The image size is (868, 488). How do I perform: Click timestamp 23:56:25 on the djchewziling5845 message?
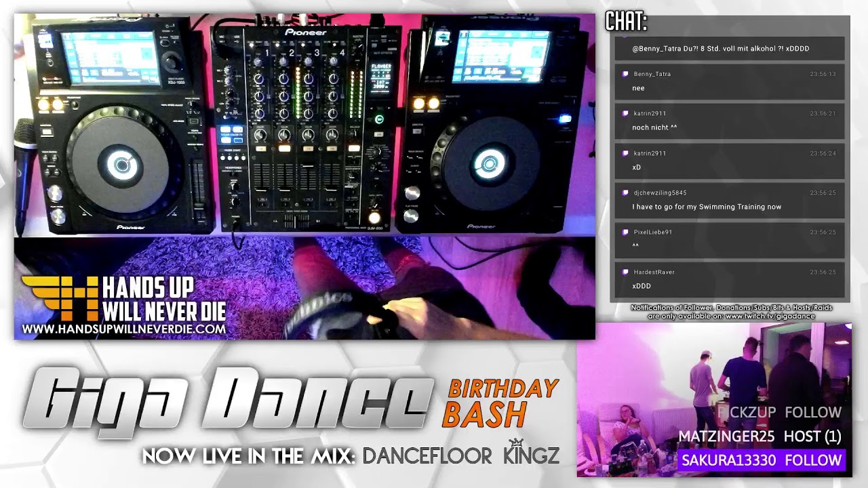pyautogui.click(x=823, y=193)
